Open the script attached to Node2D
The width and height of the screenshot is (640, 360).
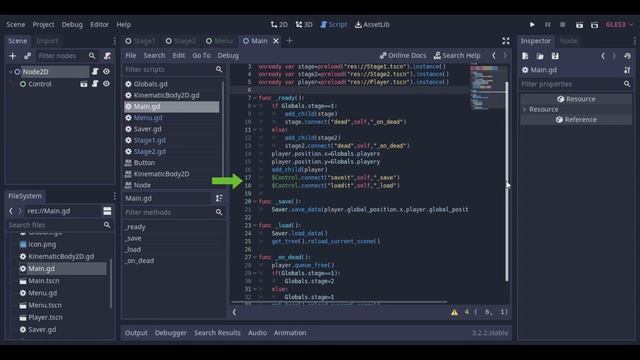(x=95, y=71)
